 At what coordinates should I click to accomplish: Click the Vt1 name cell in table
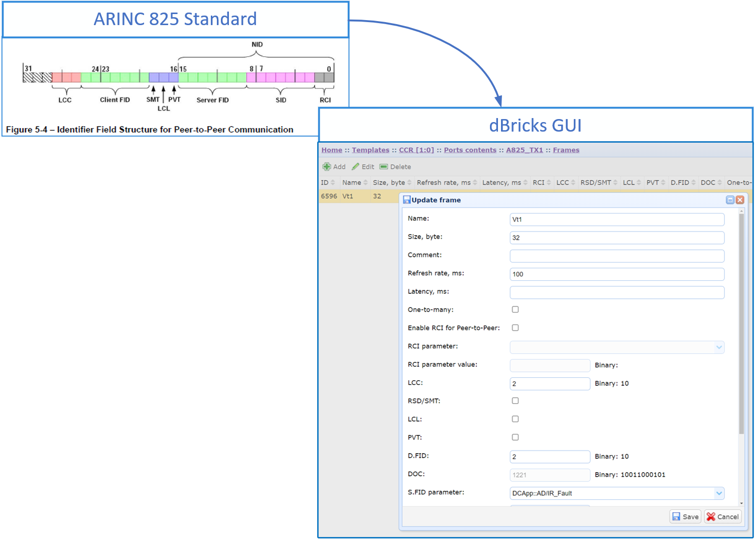click(x=348, y=196)
